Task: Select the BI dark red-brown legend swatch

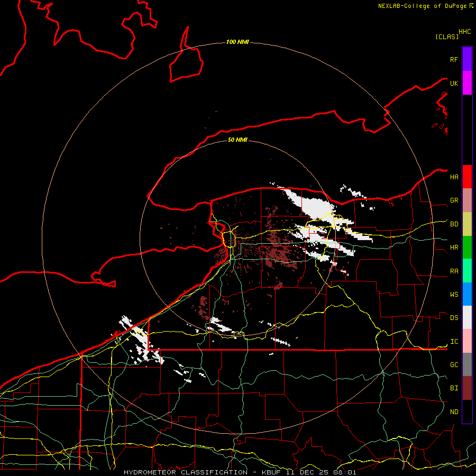Action: point(467,388)
